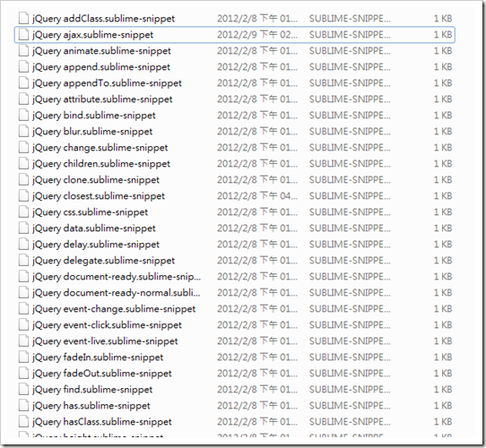
Task: Select the jQuery document-ready-normal file icon
Action: coord(24,292)
